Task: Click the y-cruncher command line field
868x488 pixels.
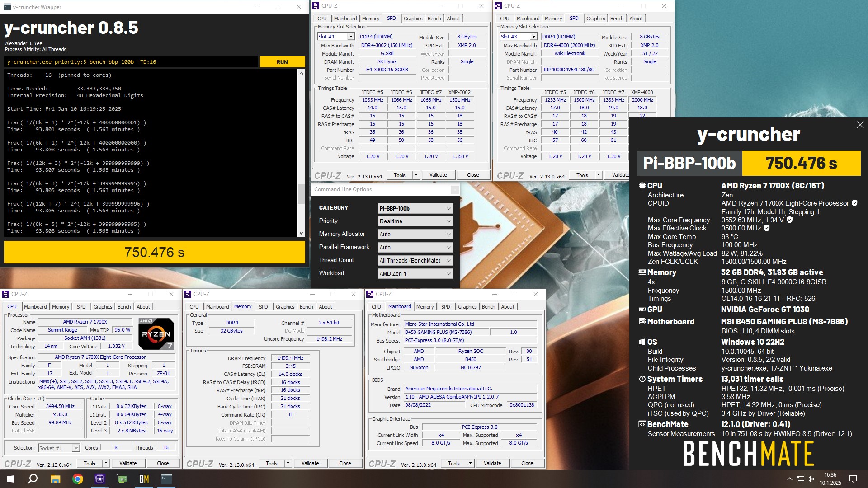Action: point(131,62)
